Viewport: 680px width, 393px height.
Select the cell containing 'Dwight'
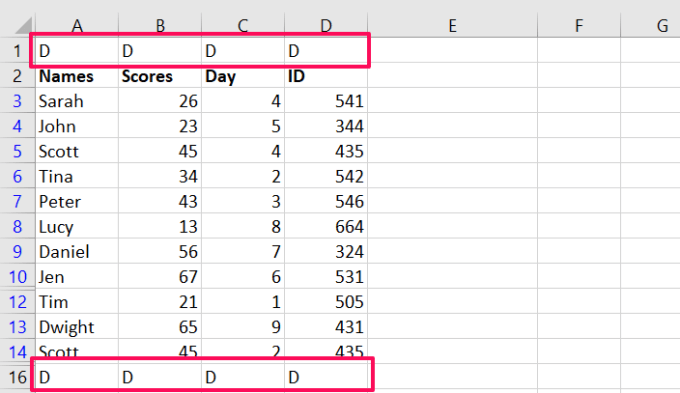77,327
